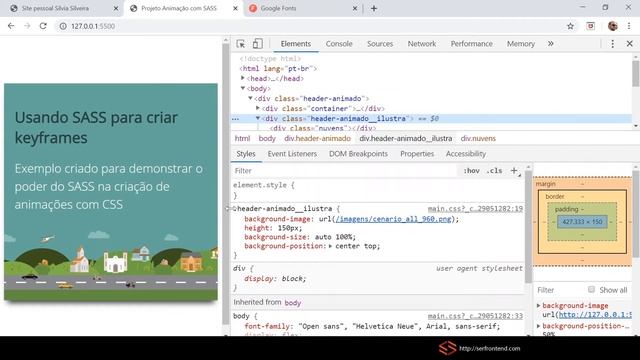Select the Styles sub-tab
This screenshot has width=640, height=360.
[246, 154]
